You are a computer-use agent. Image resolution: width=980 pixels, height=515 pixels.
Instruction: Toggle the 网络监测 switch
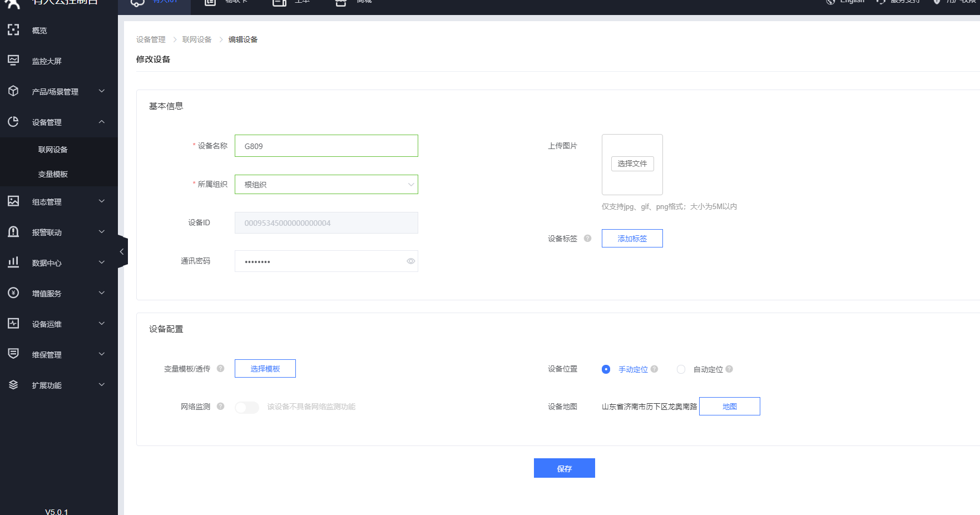point(247,407)
